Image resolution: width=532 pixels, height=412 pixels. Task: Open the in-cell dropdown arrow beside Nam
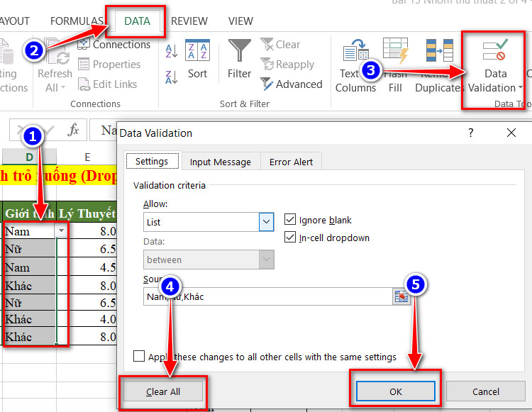[x=61, y=231]
